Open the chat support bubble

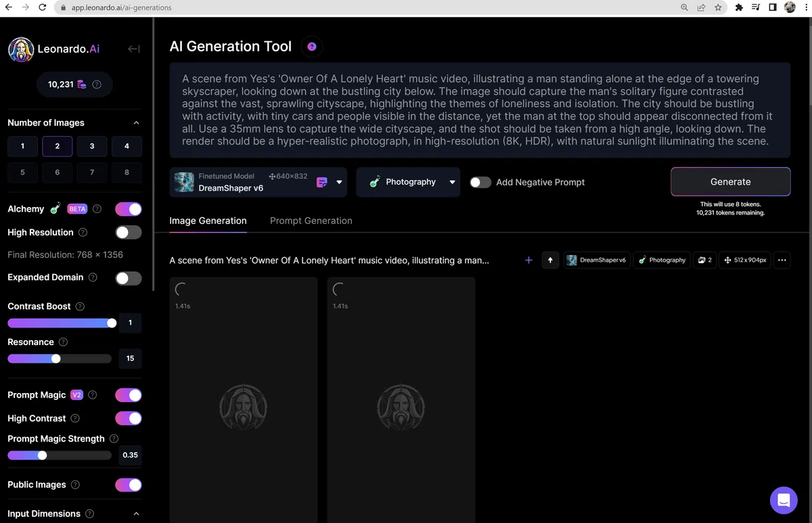[x=784, y=500]
